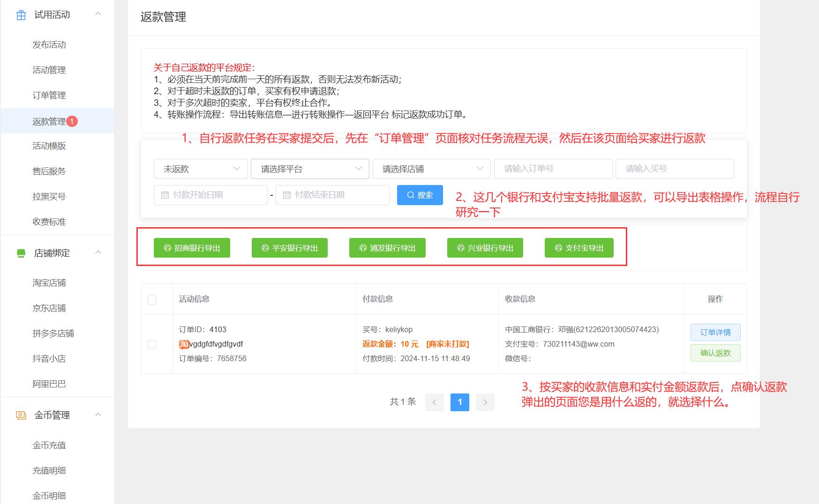Open the 请选择平台 dropdown
819x504 pixels.
click(x=310, y=169)
